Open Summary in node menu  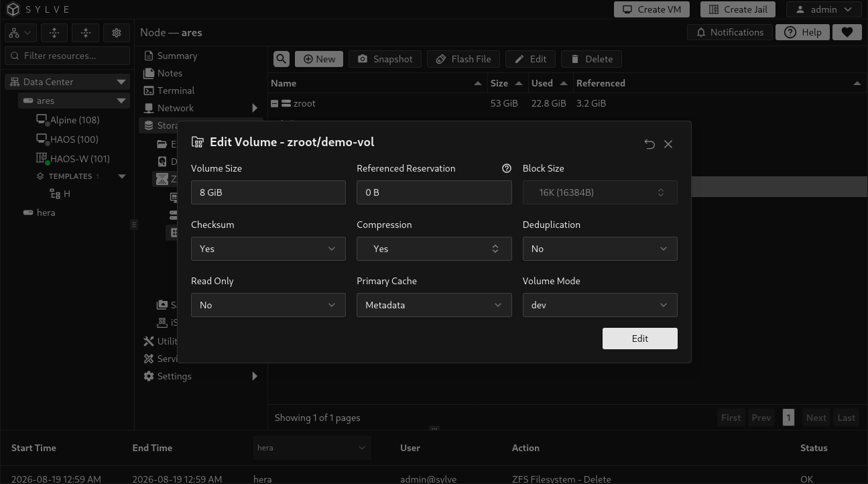click(177, 56)
